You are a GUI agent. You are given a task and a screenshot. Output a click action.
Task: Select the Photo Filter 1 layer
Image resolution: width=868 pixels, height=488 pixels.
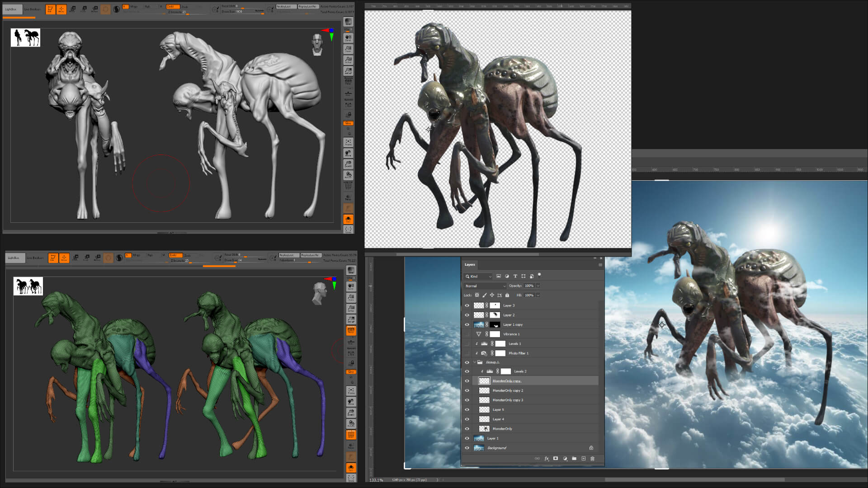pyautogui.click(x=535, y=353)
